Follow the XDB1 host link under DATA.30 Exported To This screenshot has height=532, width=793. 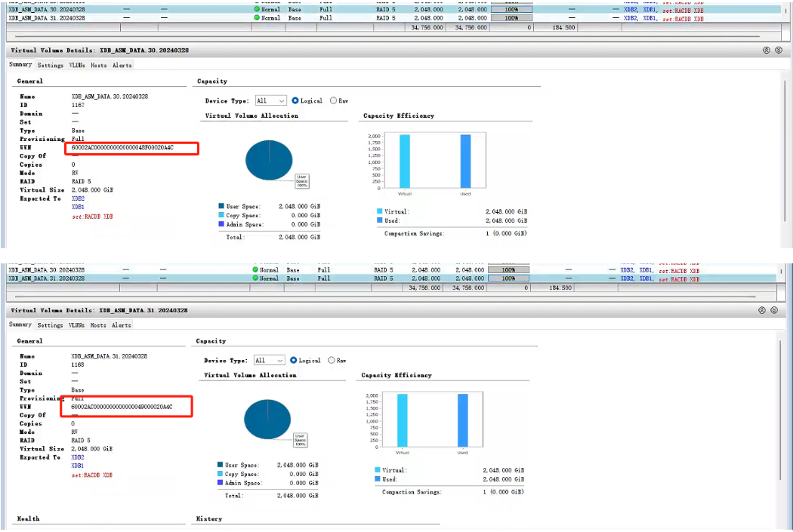(x=78, y=208)
